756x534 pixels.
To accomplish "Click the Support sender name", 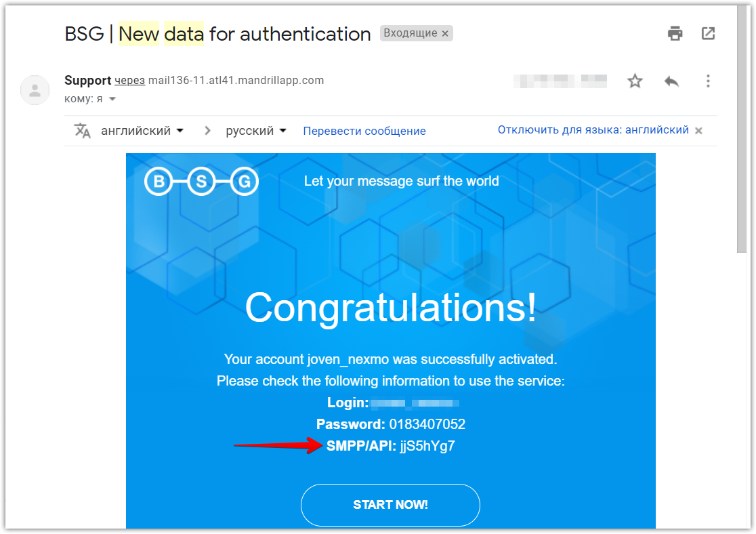I will point(88,80).
